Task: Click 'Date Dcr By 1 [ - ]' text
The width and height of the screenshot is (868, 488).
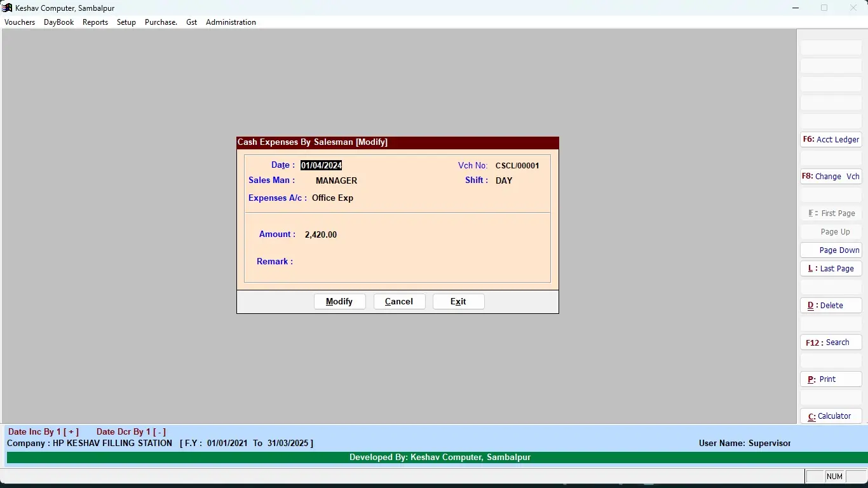Action: pyautogui.click(x=131, y=432)
